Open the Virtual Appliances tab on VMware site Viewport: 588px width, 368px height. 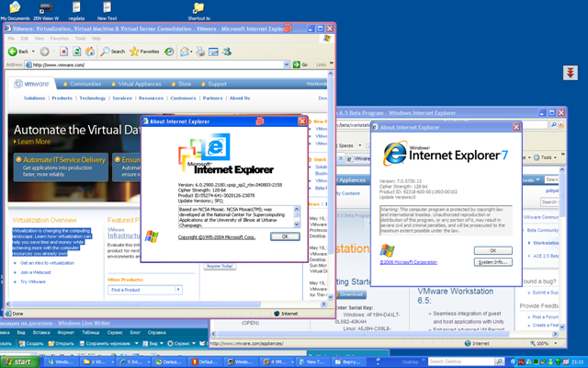pos(136,84)
